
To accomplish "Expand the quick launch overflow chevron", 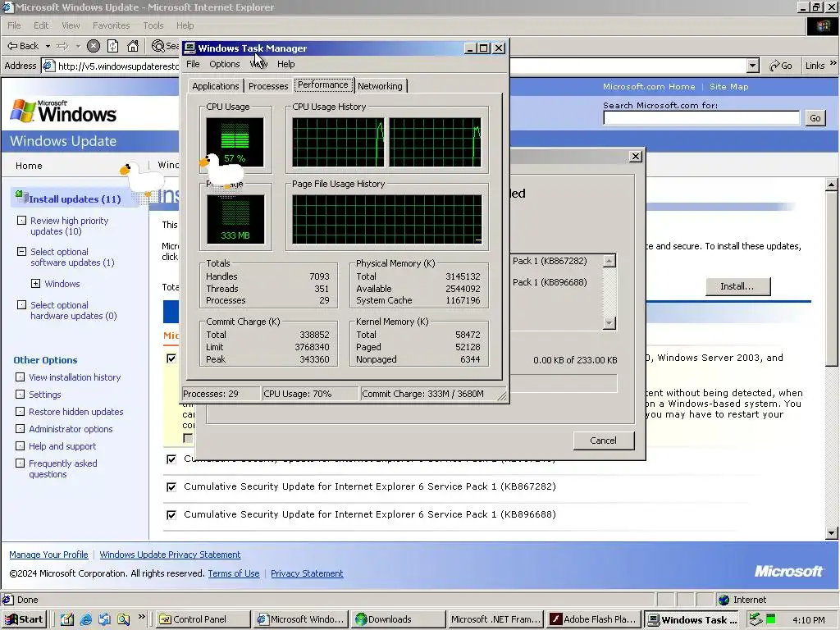I will (141, 617).
